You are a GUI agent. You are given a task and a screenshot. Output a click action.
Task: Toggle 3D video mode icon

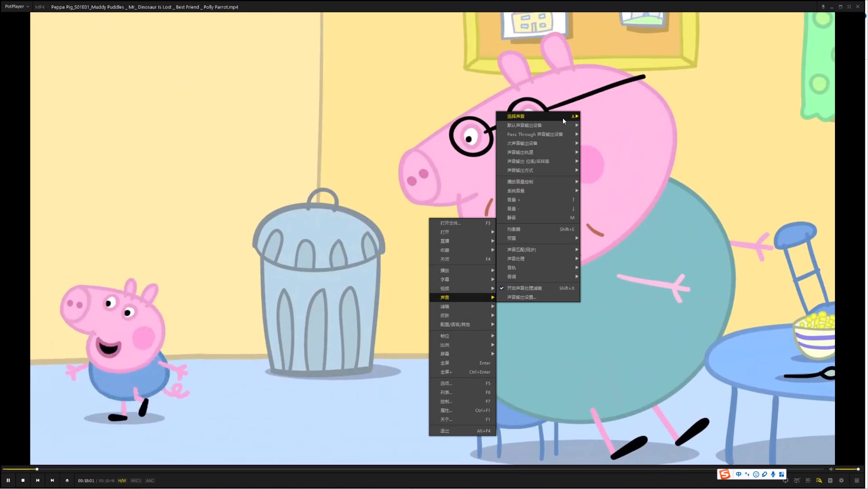click(x=808, y=480)
